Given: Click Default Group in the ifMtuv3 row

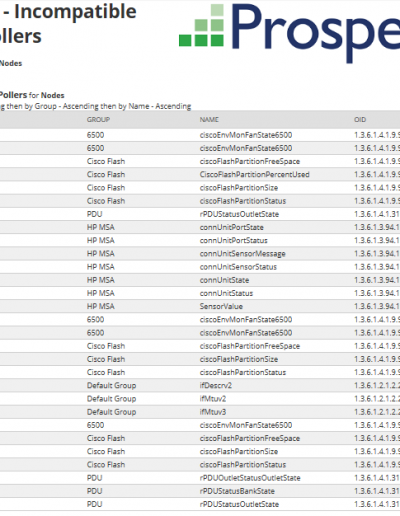Looking at the screenshot, I should 111,412.
